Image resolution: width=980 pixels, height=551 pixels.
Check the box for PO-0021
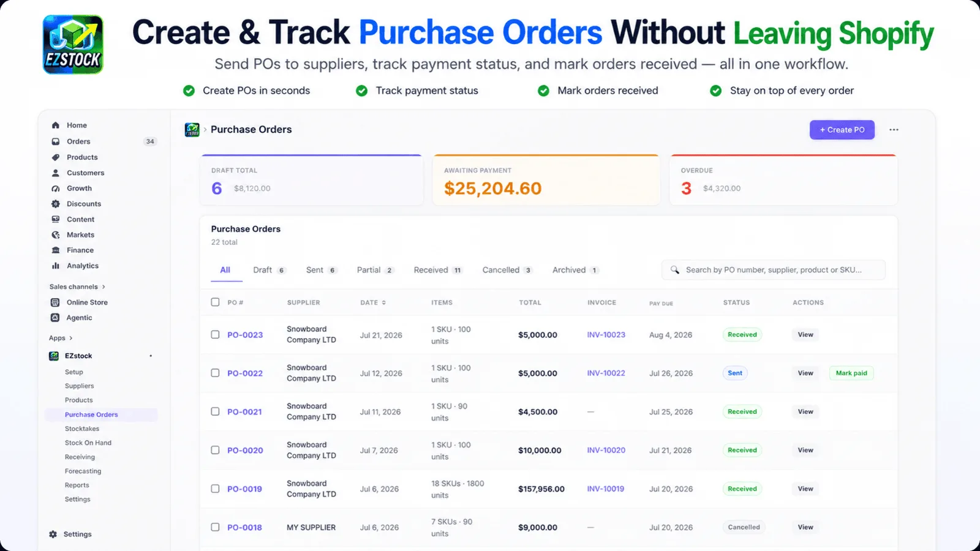215,411
